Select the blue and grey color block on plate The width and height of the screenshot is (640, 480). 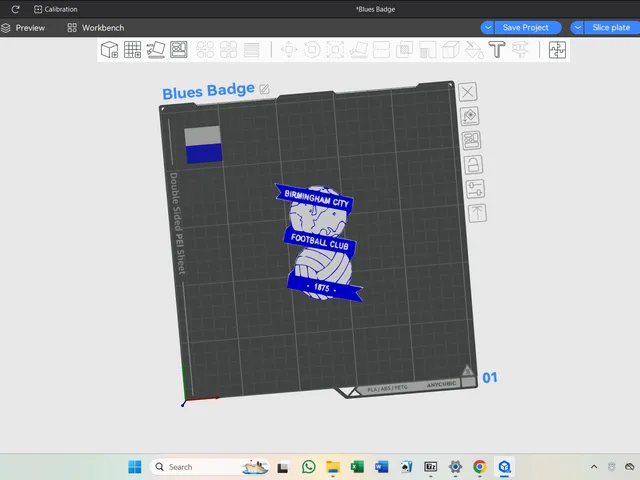(203, 144)
